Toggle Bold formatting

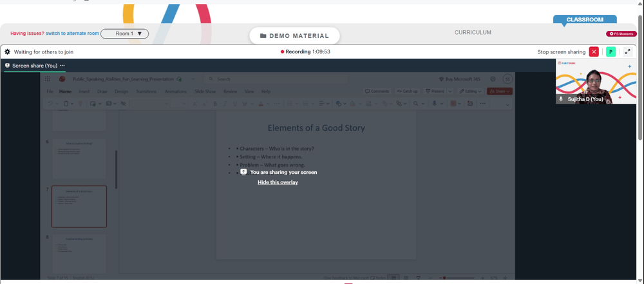coord(215,104)
